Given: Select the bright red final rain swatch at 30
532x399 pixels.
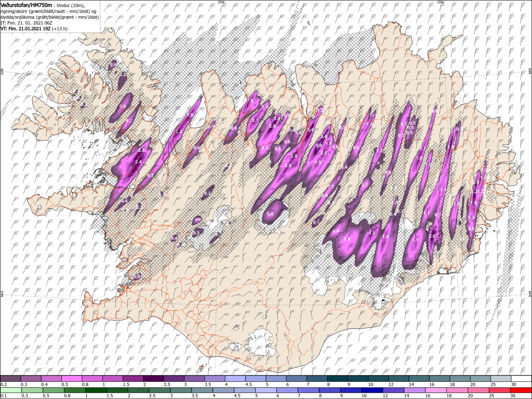Looking at the screenshot, I should 521,390.
